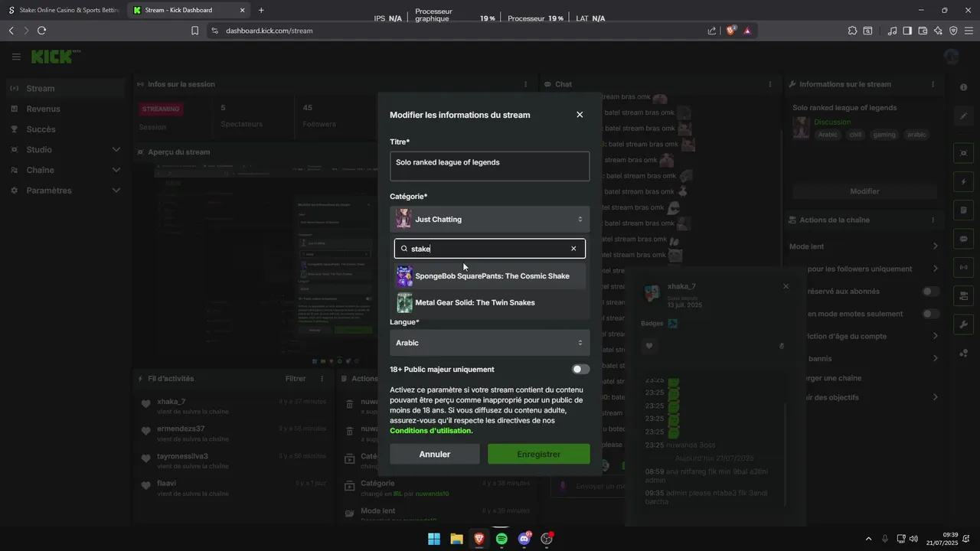Open Spotify from the taskbar
The height and width of the screenshot is (551, 980).
501,539
